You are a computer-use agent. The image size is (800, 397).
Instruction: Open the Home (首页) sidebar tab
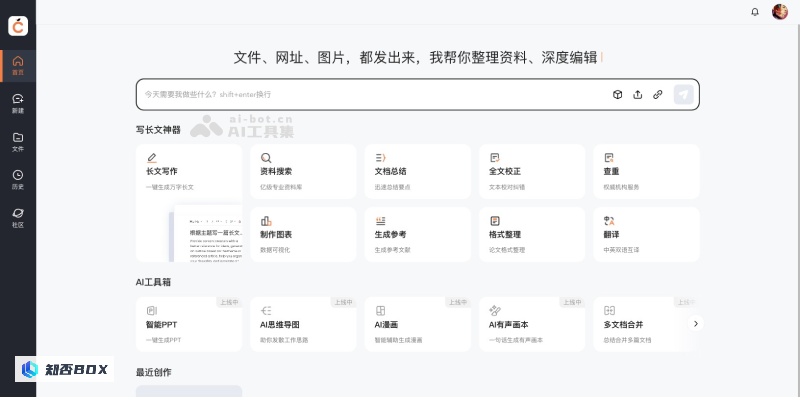[18, 66]
